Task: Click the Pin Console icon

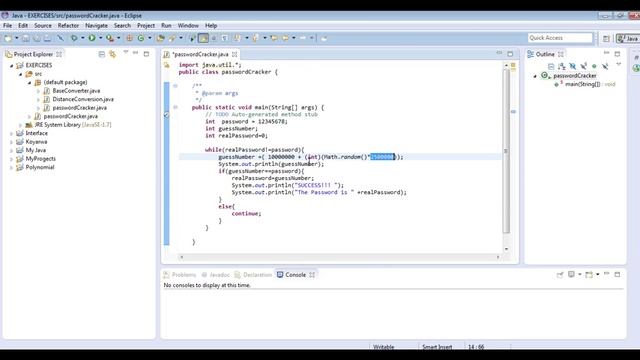Action: tap(560, 275)
